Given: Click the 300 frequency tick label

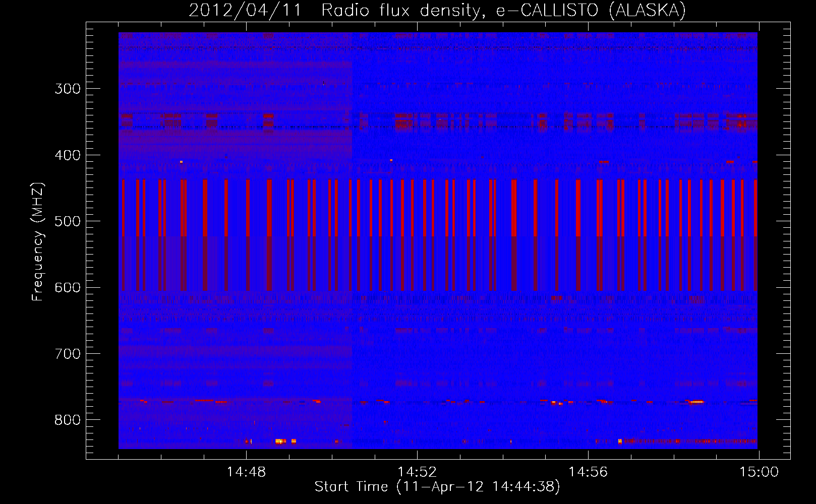Looking at the screenshot, I should [x=68, y=89].
